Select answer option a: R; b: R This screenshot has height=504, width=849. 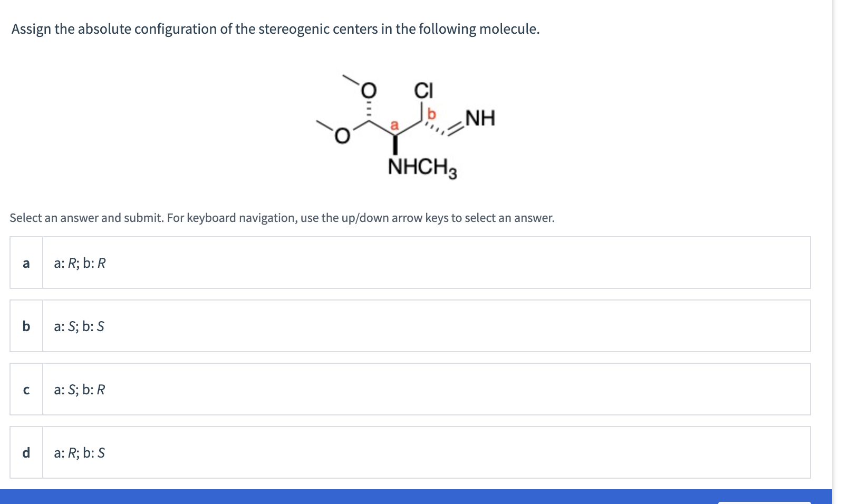79,262
